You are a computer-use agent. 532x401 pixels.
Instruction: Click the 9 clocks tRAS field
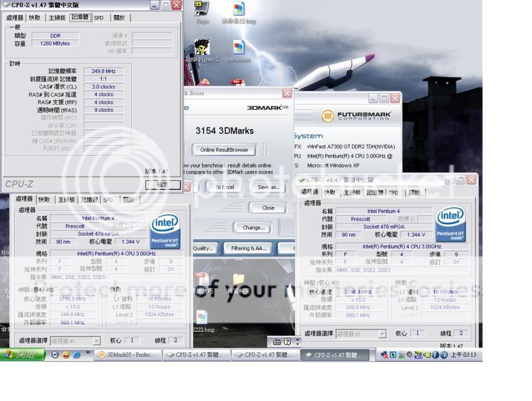tap(103, 110)
